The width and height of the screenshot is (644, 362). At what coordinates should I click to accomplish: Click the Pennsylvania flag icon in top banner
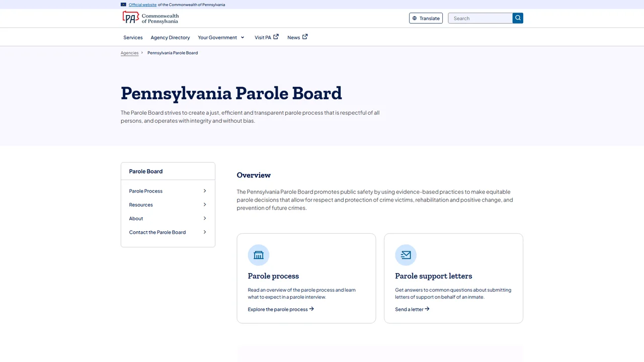[123, 5]
